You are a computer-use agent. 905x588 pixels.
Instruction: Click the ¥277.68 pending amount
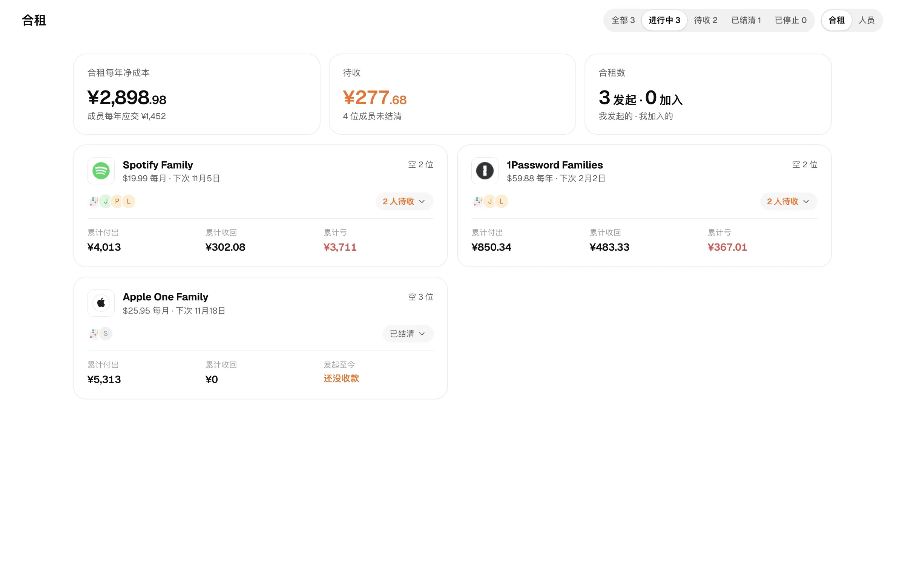(x=374, y=97)
